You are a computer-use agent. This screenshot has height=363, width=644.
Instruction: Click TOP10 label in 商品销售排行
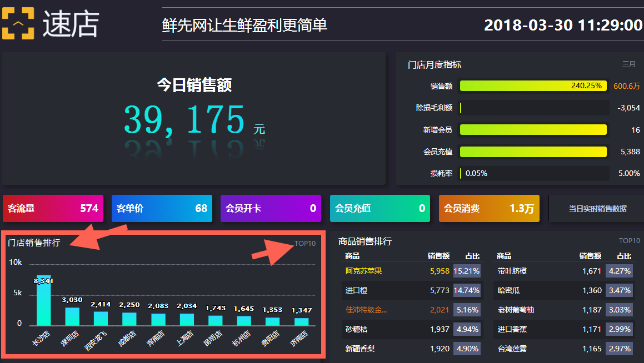click(629, 241)
